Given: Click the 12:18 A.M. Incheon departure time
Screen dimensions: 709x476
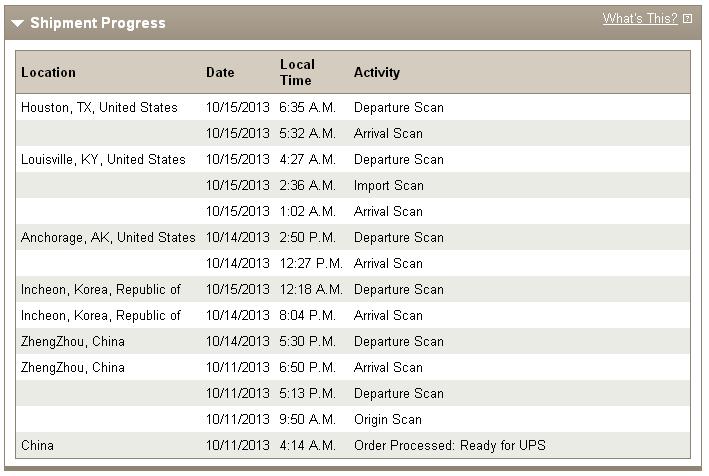Looking at the screenshot, I should 311,289.
